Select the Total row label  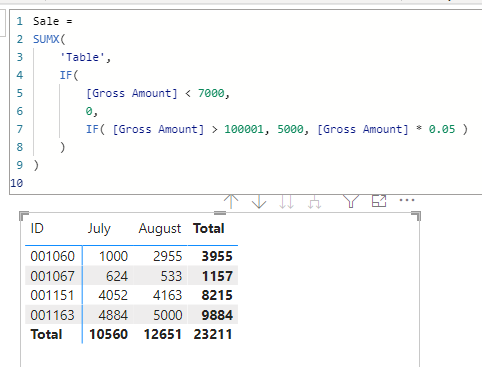point(46,334)
